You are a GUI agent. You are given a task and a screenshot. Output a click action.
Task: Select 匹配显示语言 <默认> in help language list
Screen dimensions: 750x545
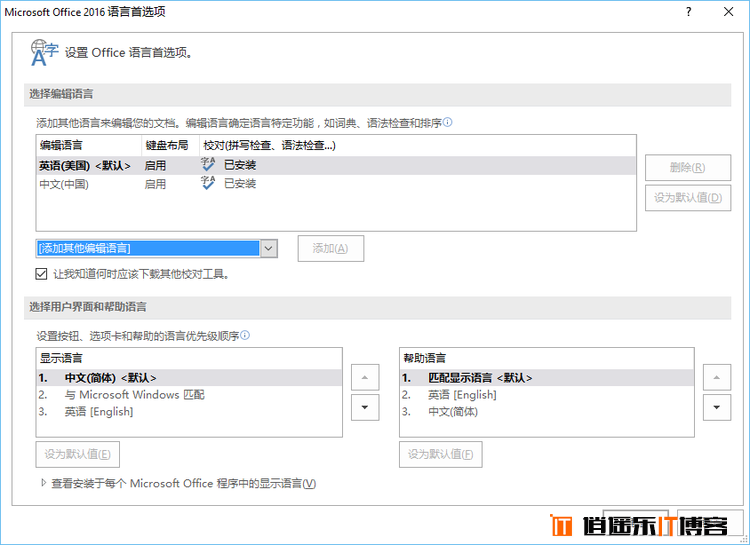coord(547,378)
